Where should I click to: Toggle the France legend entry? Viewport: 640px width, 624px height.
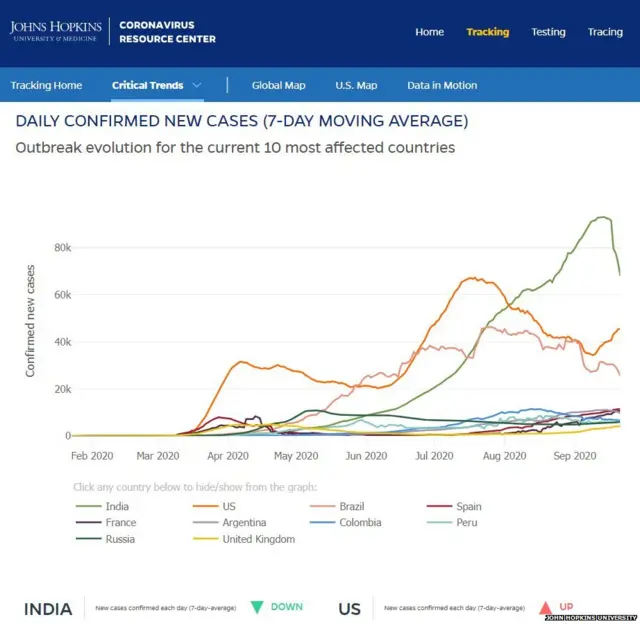pyautogui.click(x=120, y=523)
